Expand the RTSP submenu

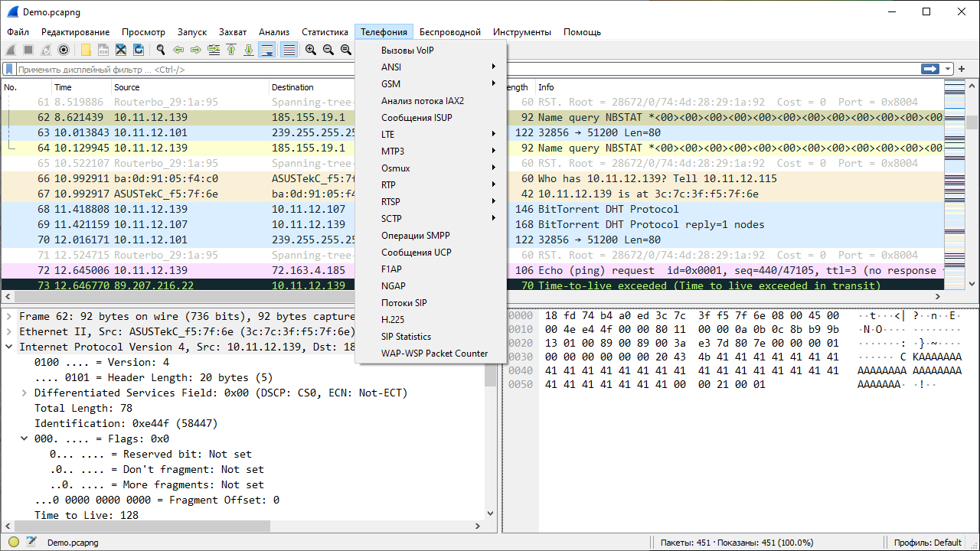[430, 202]
